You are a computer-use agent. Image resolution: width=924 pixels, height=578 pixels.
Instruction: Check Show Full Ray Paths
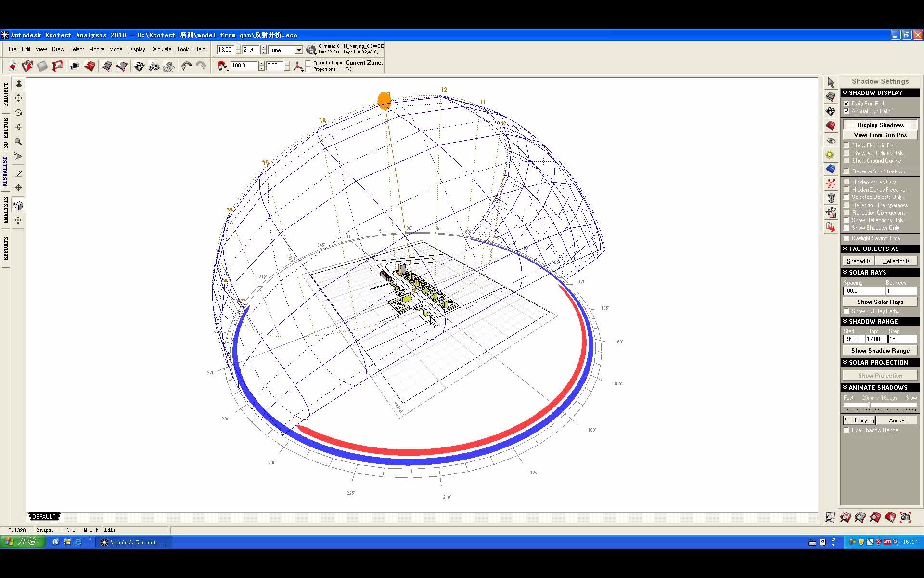pyautogui.click(x=847, y=311)
